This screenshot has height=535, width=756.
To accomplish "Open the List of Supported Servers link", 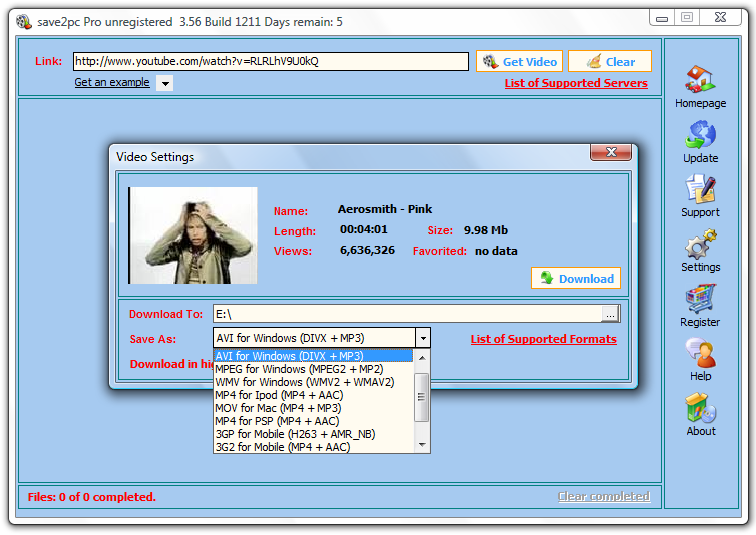I will 576,83.
